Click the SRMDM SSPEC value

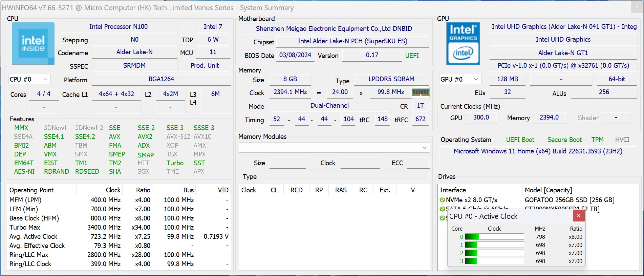pyautogui.click(x=134, y=66)
